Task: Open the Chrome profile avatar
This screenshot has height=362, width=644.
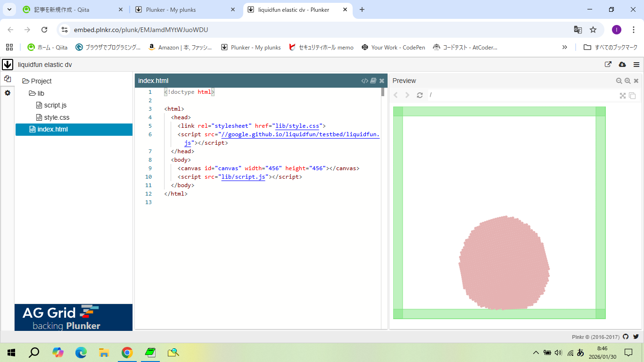Action: tap(617, 30)
